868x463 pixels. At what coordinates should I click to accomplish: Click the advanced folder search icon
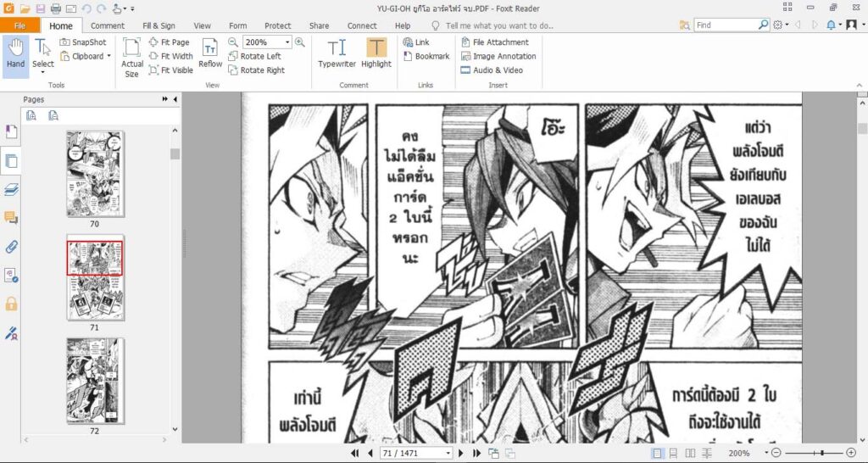click(x=685, y=25)
